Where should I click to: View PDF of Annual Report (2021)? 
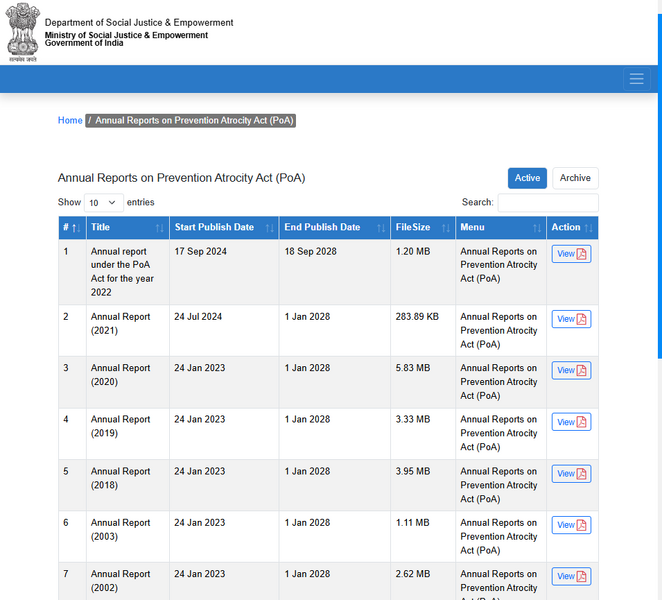(571, 319)
